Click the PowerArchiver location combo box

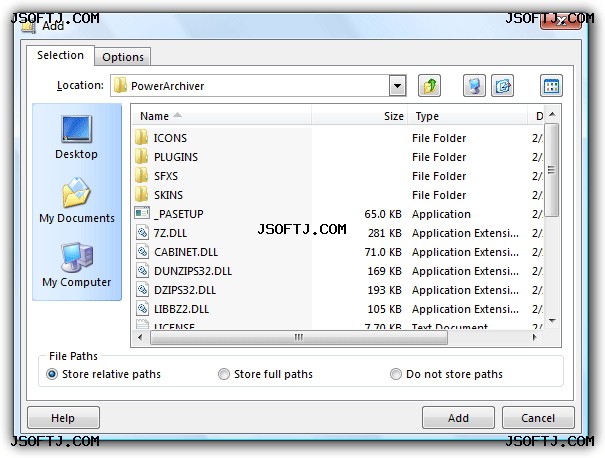259,85
